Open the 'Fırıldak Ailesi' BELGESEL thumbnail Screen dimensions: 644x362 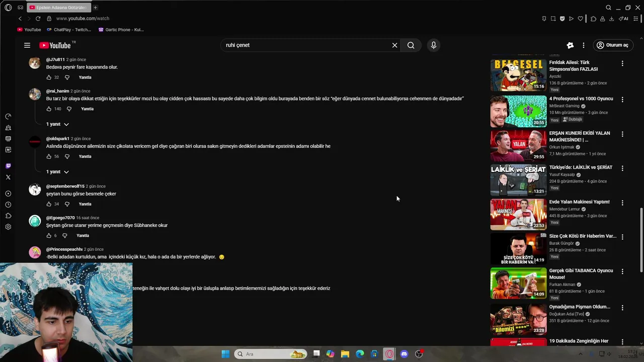pos(518,75)
